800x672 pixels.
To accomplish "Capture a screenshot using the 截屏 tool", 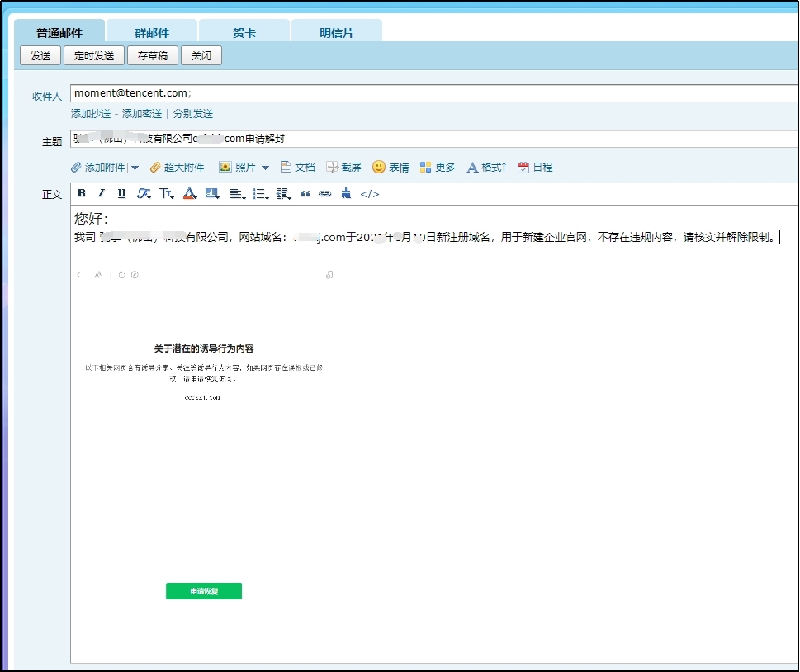I will [x=344, y=167].
